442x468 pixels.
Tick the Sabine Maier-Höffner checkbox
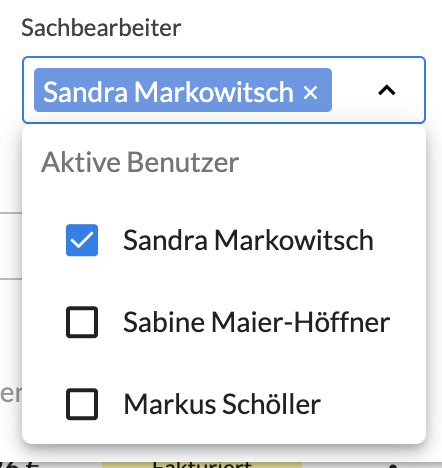point(82,322)
